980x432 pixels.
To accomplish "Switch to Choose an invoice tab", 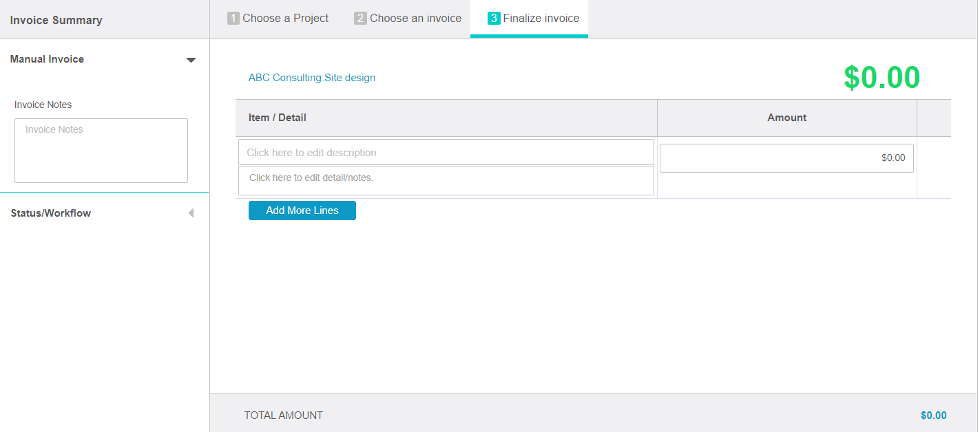I will pyautogui.click(x=408, y=19).
